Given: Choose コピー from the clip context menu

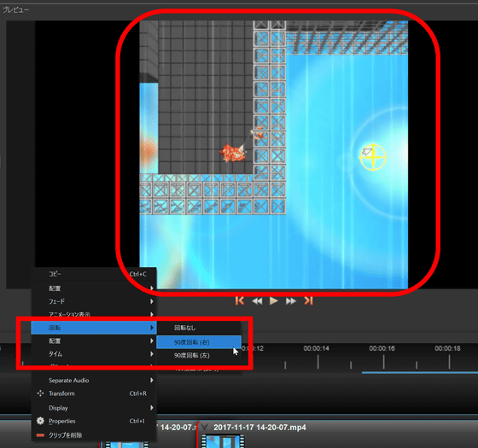Looking at the screenshot, I should (x=94, y=274).
